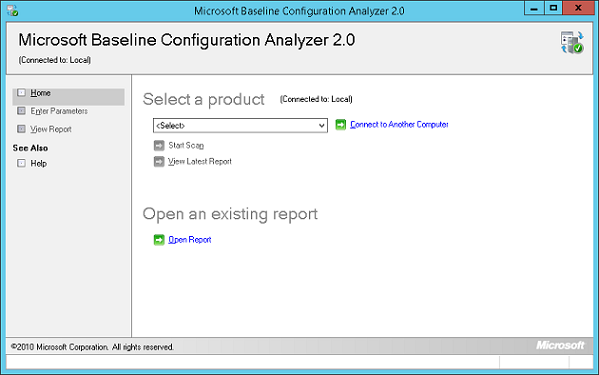599x375 pixels.
Task: Click the copyright text in the footer
Action: pyautogui.click(x=92, y=347)
